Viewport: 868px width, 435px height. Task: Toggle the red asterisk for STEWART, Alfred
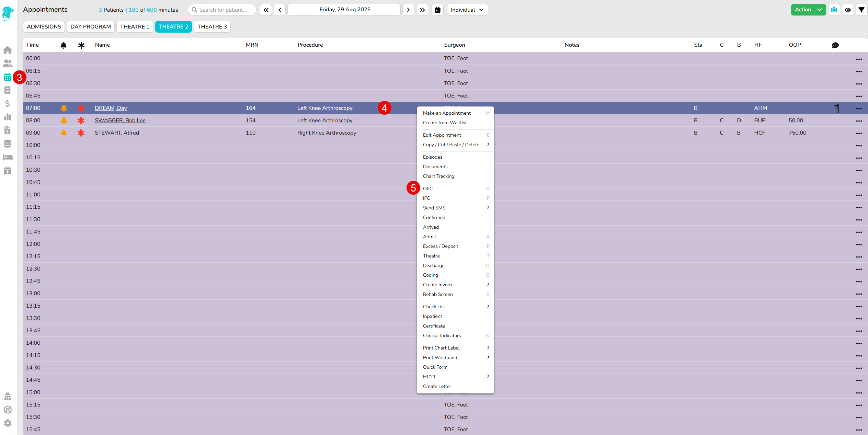(x=81, y=133)
